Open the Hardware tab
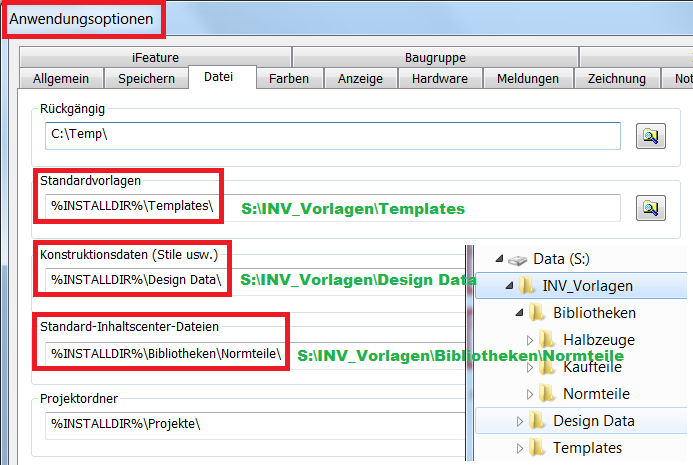 click(440, 78)
